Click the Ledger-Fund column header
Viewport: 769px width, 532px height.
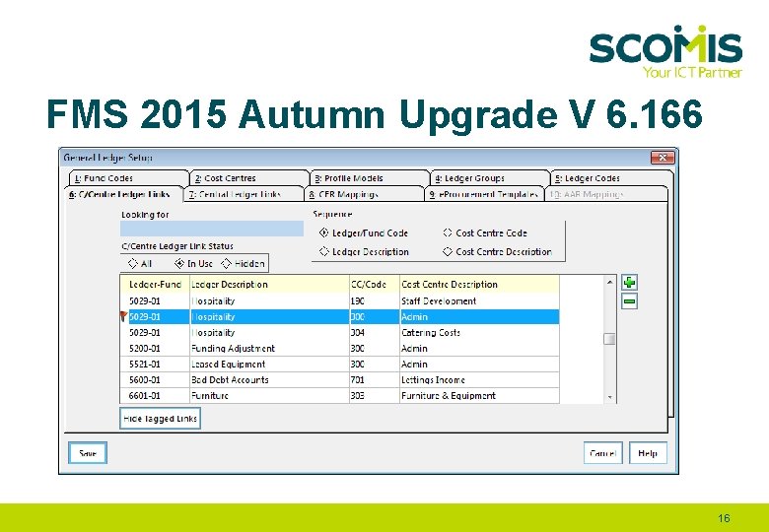click(155, 284)
